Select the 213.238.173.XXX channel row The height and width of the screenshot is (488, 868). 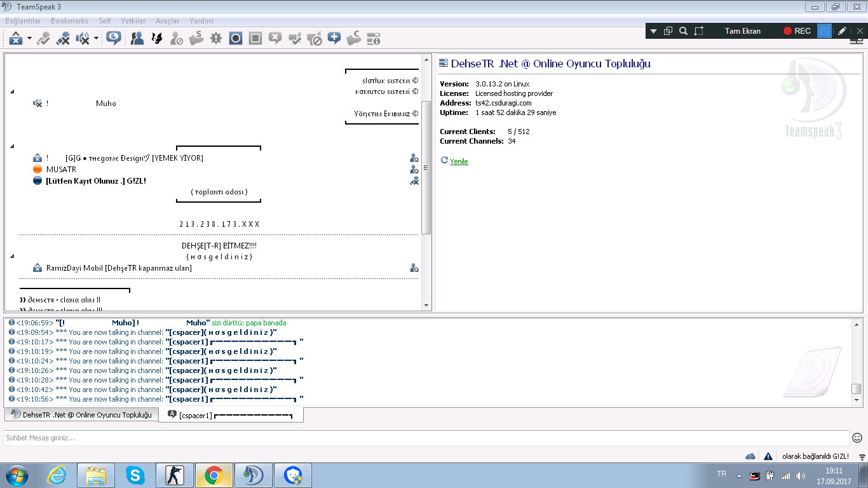tap(219, 224)
